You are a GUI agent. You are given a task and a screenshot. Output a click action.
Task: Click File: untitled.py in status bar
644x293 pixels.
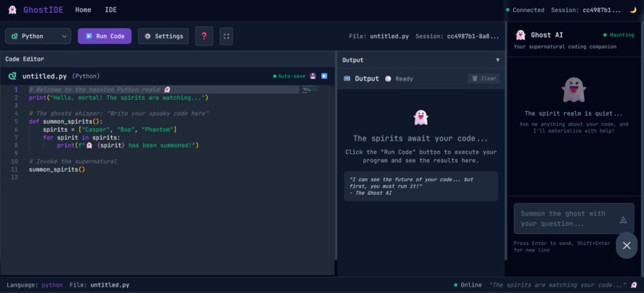[x=99, y=285]
